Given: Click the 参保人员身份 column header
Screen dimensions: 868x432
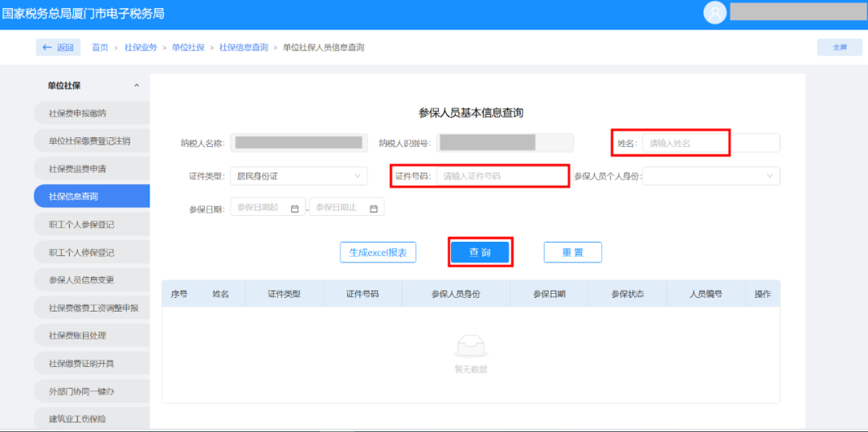Looking at the screenshot, I should click(x=457, y=294).
